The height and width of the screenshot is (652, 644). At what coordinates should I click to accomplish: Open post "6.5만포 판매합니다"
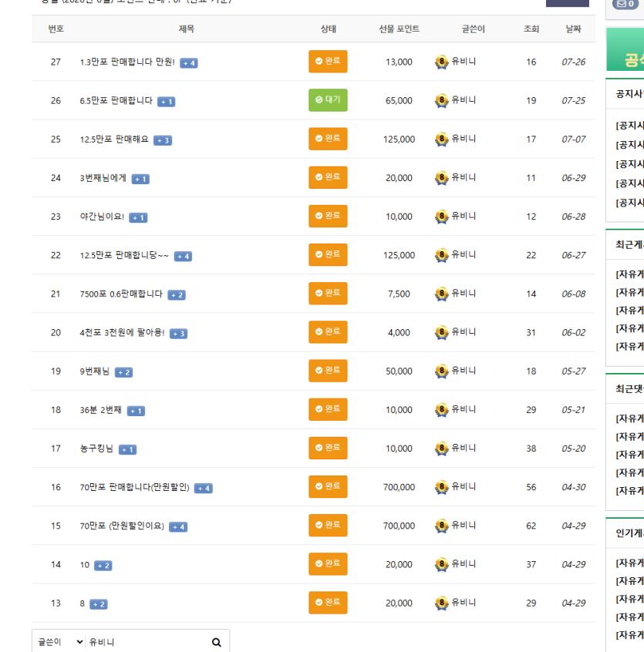pyautogui.click(x=116, y=101)
